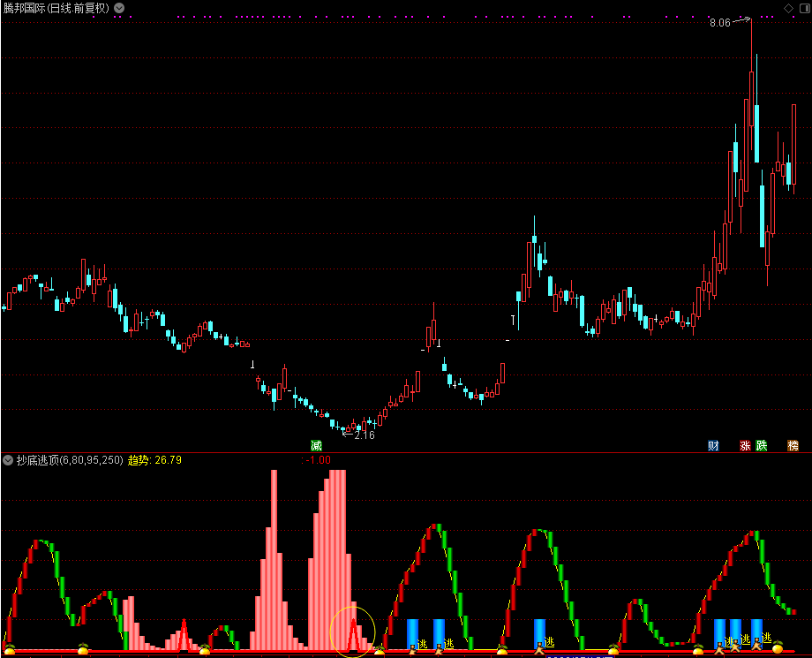Image resolution: width=812 pixels, height=658 pixels.
Task: Click the diamond icon in top-right corner
Action: coord(788,8)
